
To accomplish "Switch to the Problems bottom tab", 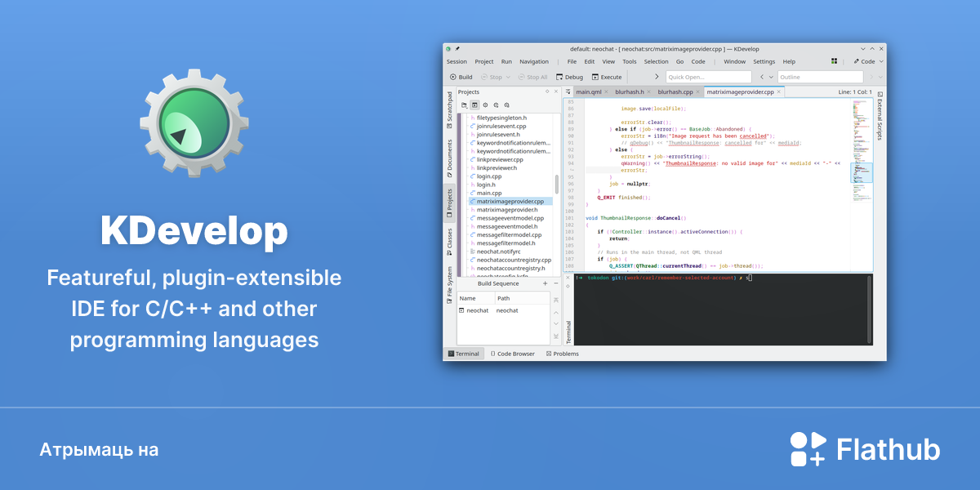I will click(x=561, y=354).
